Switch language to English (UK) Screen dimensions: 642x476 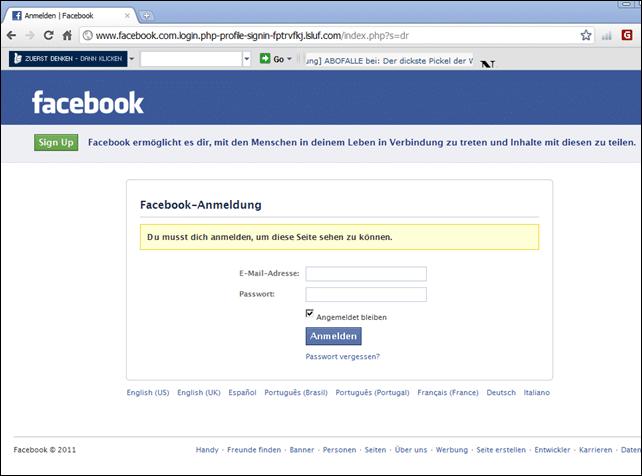click(x=199, y=393)
